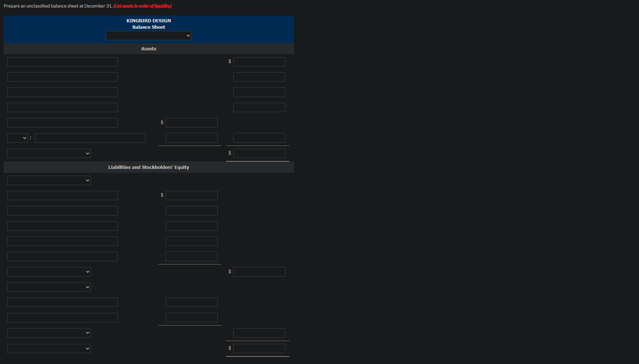Viewport: 639px width, 364px height.
Task: Click the second asset amount field
Action: coord(259,77)
